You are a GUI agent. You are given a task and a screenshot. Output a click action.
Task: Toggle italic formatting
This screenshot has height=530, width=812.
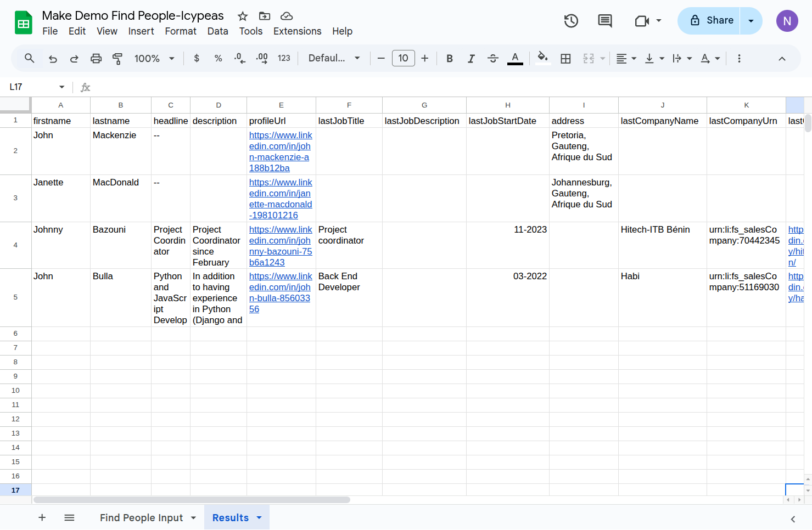point(471,58)
